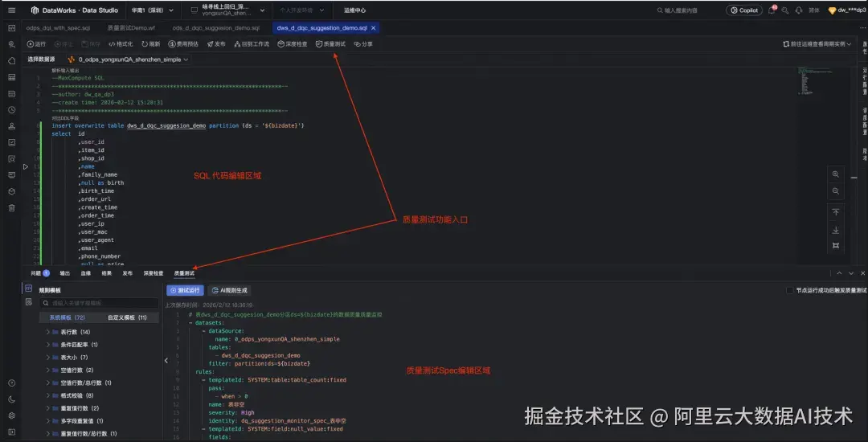Open the settings gear in left sidebar
The height and width of the screenshot is (442, 868).
[x=11, y=415]
